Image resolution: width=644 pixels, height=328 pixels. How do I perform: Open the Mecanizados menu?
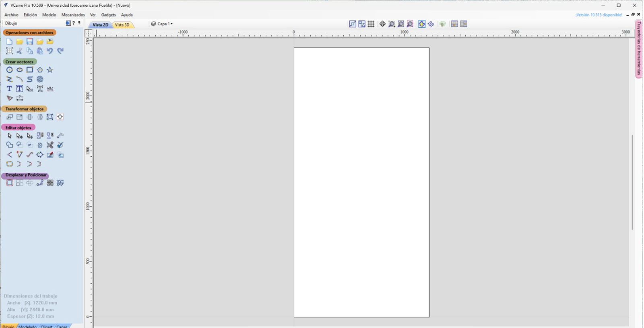pos(73,15)
